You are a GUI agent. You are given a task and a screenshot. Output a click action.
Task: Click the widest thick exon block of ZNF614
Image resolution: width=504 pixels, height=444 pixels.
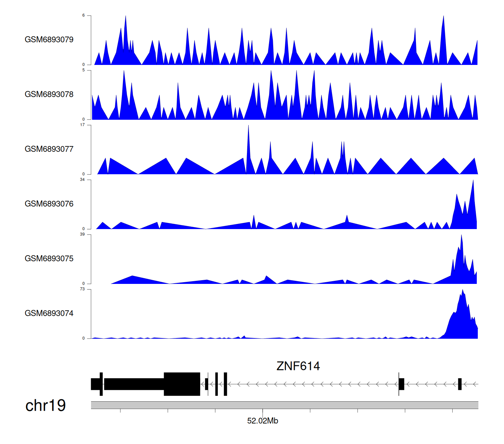pyautogui.click(x=182, y=384)
